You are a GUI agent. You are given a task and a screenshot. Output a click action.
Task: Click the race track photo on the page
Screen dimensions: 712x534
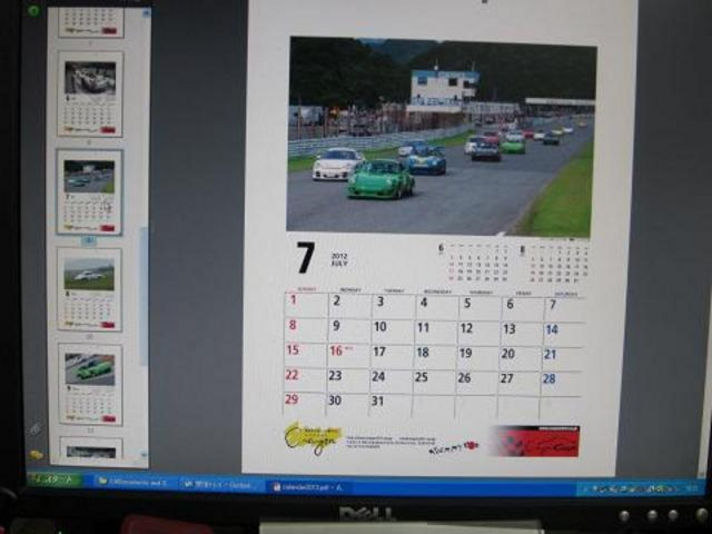(x=441, y=137)
